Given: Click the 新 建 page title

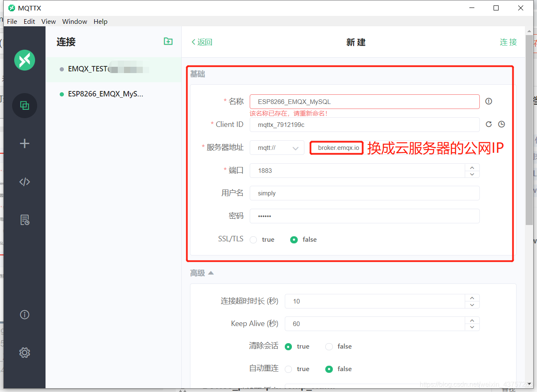Looking at the screenshot, I should (x=356, y=43).
